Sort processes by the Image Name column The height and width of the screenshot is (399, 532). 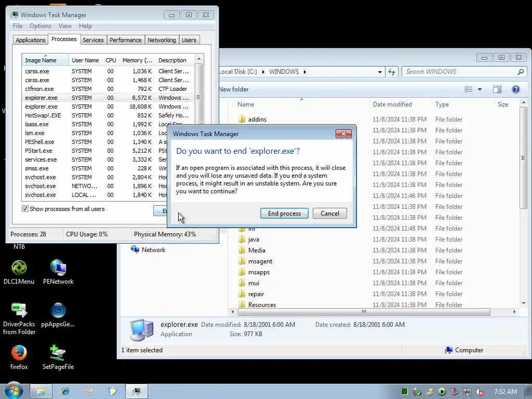46,60
